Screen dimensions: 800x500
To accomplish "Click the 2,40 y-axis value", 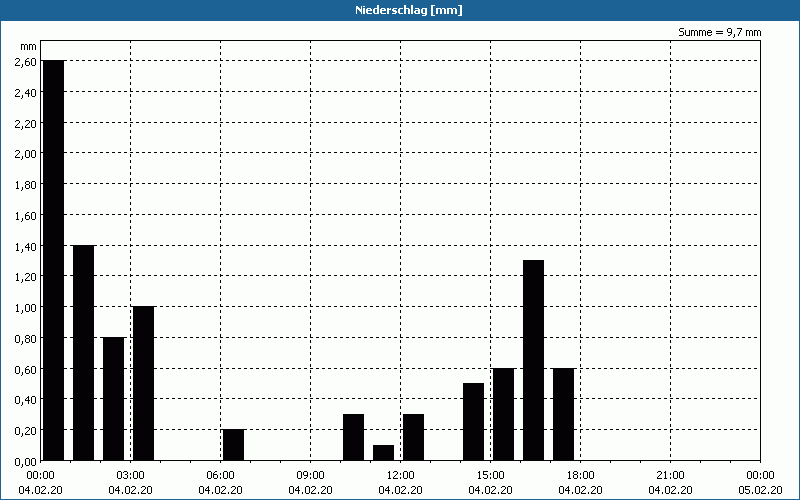I will [x=26, y=92].
